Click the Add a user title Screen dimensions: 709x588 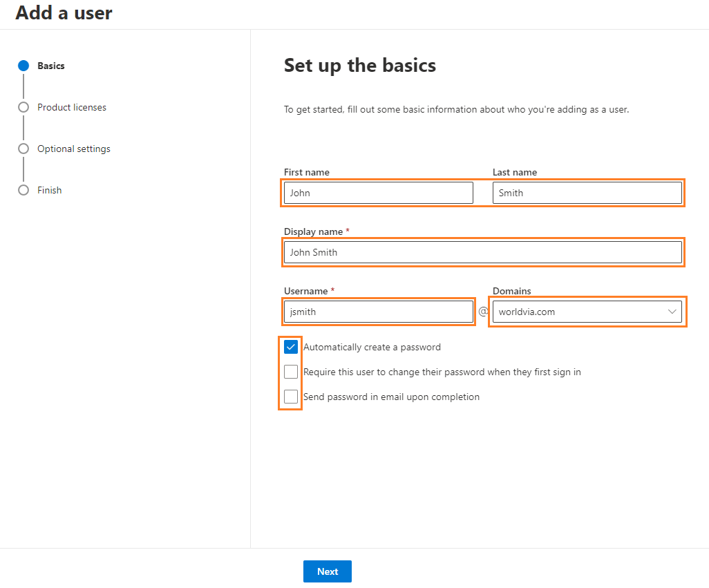(x=64, y=12)
